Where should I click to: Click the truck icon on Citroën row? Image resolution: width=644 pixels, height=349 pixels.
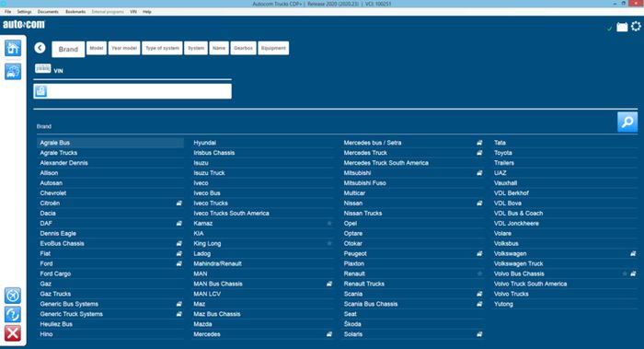pos(179,204)
